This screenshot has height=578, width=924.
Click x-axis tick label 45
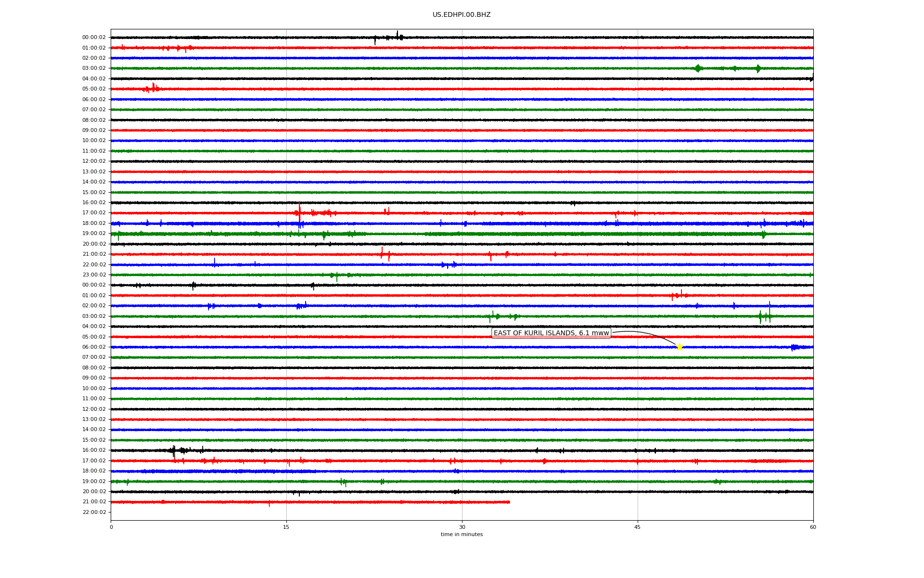tap(638, 527)
